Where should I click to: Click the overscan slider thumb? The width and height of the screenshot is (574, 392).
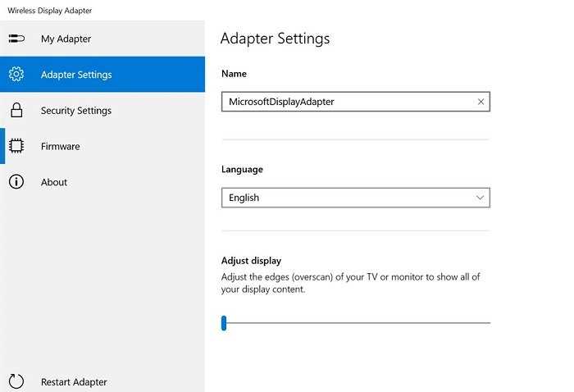pos(224,323)
